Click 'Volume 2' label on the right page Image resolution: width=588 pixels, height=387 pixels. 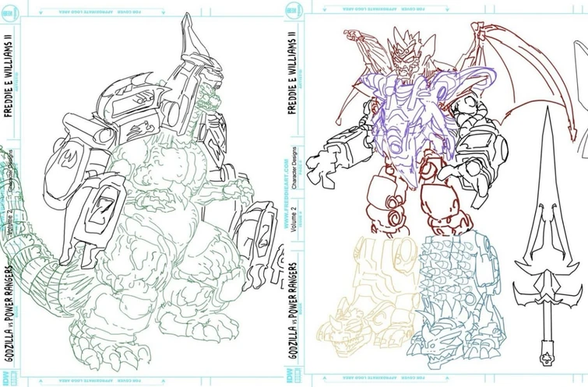point(294,221)
